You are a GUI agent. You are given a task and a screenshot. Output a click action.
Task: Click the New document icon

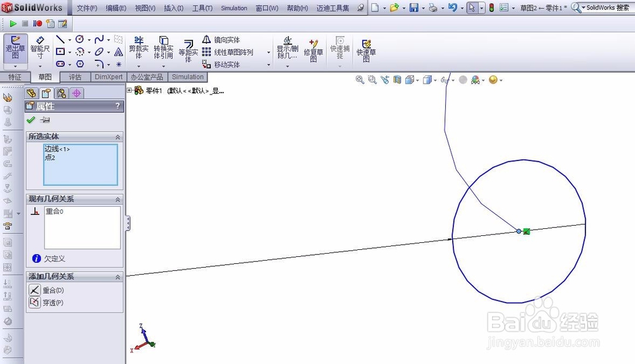(375, 7)
